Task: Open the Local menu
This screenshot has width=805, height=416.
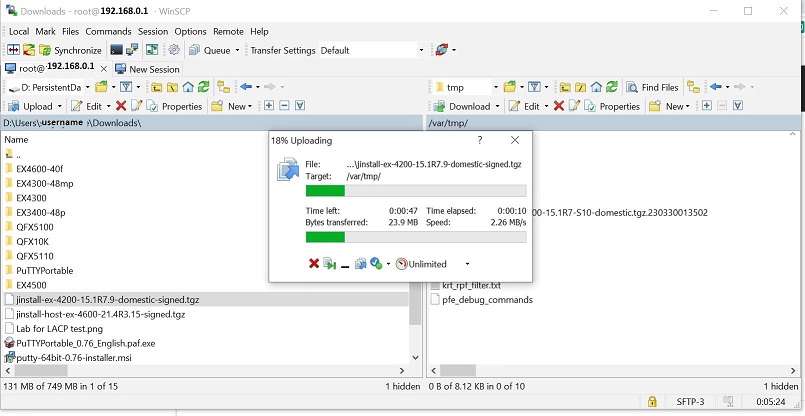Action: click(19, 31)
